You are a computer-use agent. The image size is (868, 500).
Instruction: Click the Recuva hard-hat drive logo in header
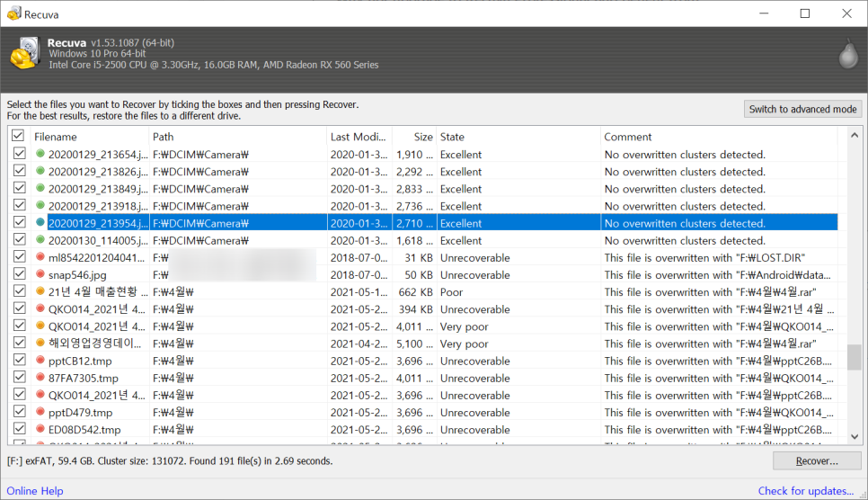25,53
